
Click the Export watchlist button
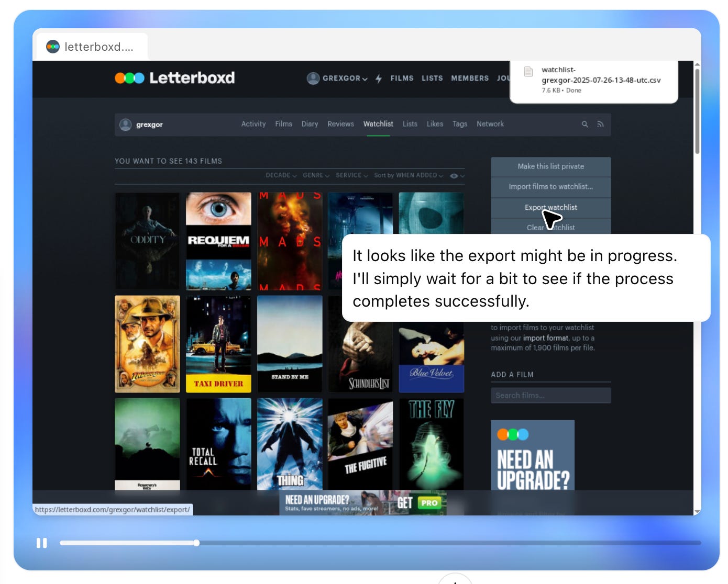(551, 208)
